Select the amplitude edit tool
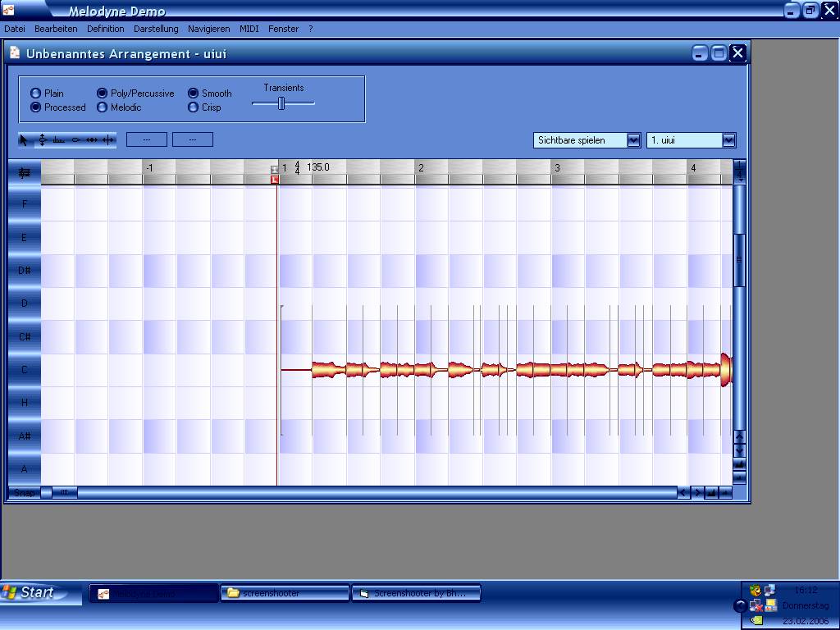 (x=76, y=140)
